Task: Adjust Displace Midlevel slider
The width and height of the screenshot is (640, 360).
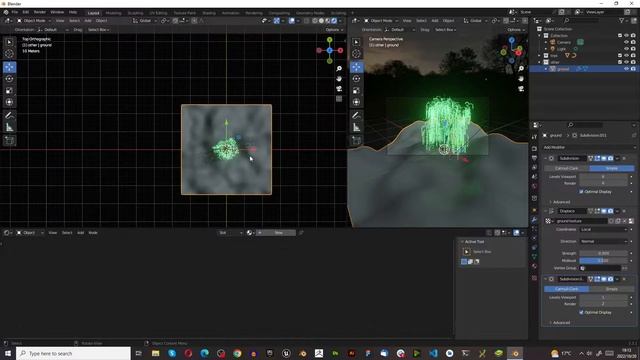Action: (604, 260)
